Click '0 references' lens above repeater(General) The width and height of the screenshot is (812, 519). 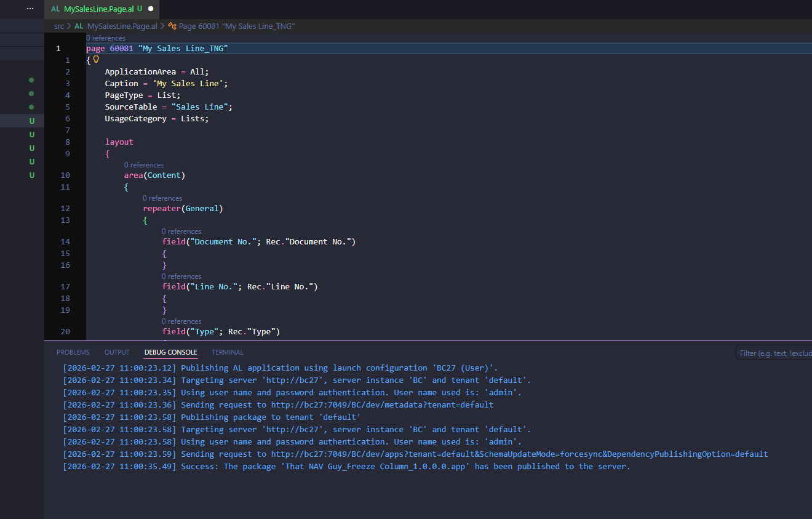pyautogui.click(x=162, y=198)
